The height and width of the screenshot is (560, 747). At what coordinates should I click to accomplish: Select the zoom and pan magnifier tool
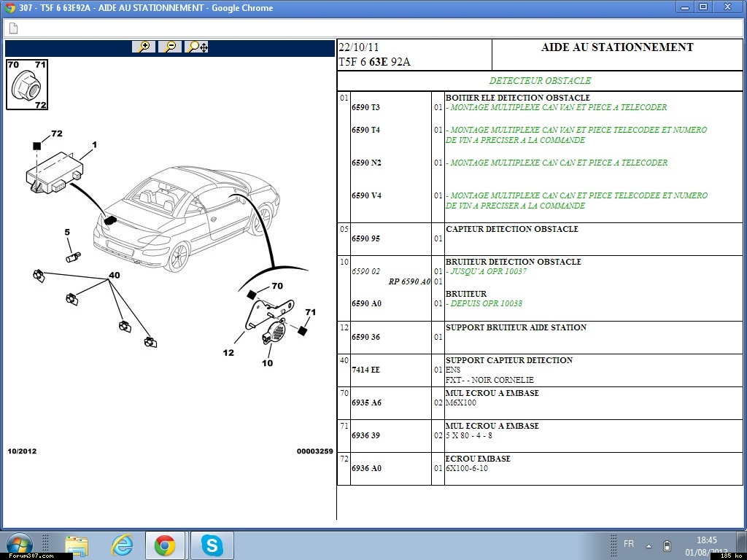point(197,47)
